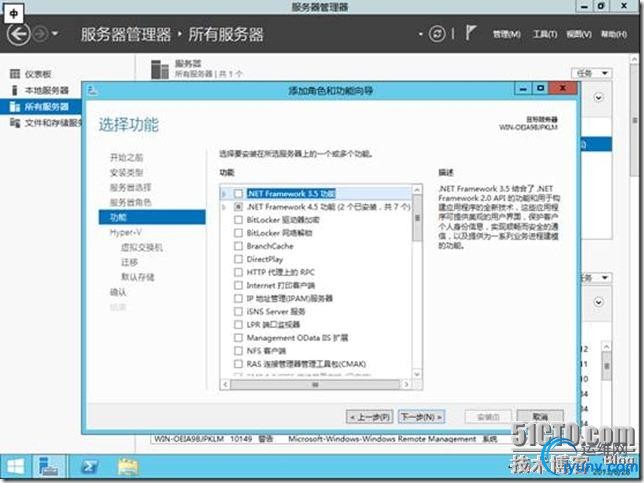
Task: Click the features list vertical scrollbar thumb
Action: (417, 218)
